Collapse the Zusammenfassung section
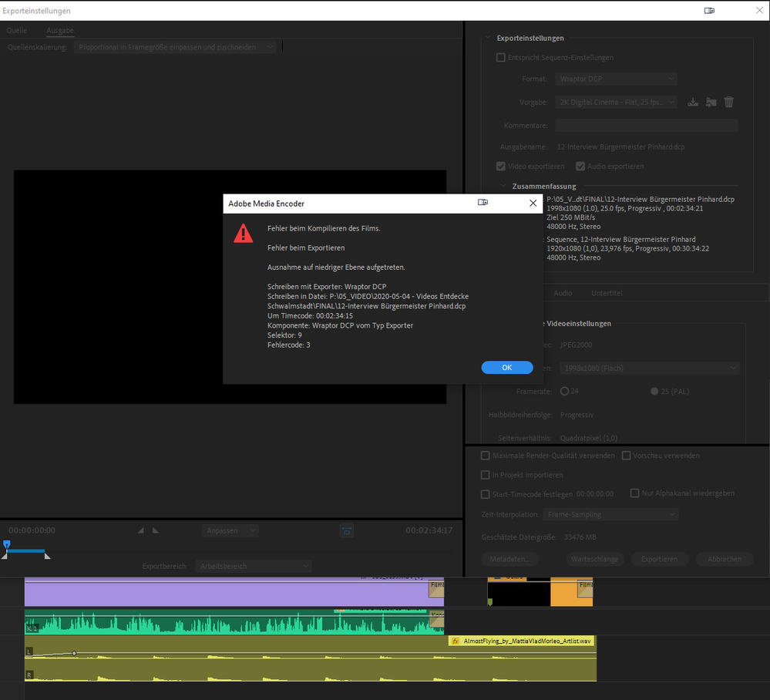Viewport: 770px width, 700px height. tap(503, 186)
